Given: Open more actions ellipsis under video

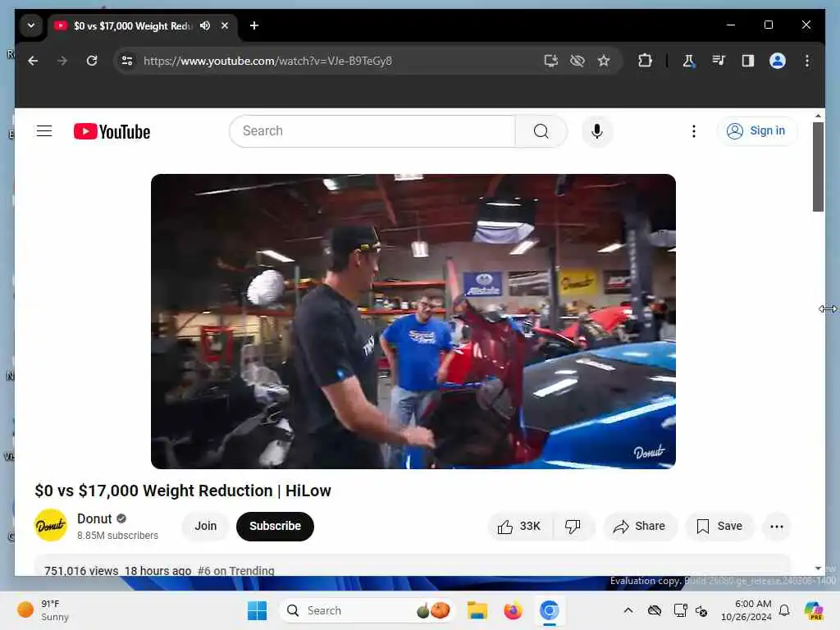Looking at the screenshot, I should point(777,527).
